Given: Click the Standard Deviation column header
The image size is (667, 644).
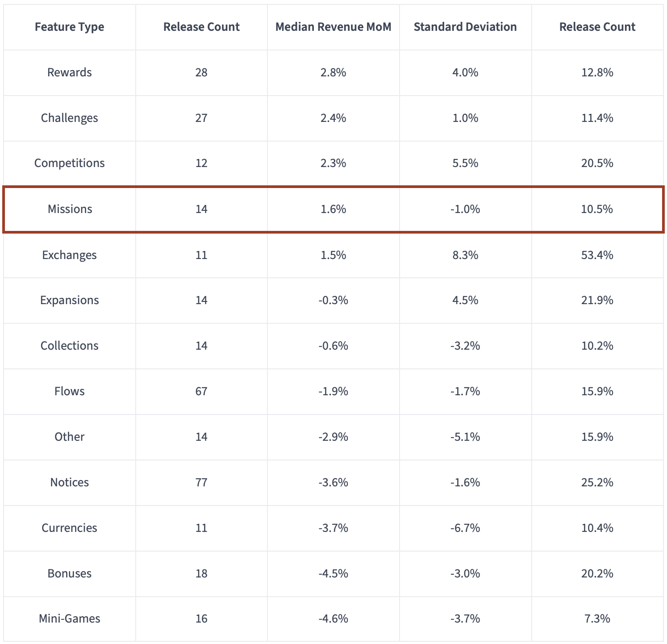Looking at the screenshot, I should (465, 27).
